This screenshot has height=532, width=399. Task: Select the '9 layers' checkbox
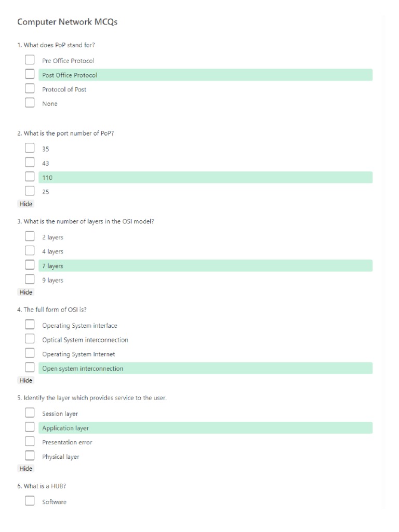pos(30,280)
